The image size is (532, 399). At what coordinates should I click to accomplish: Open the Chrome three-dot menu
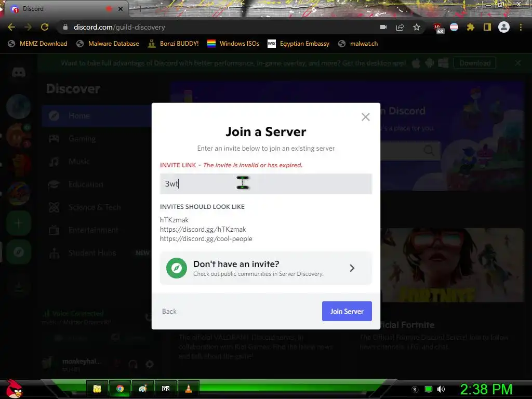click(521, 27)
